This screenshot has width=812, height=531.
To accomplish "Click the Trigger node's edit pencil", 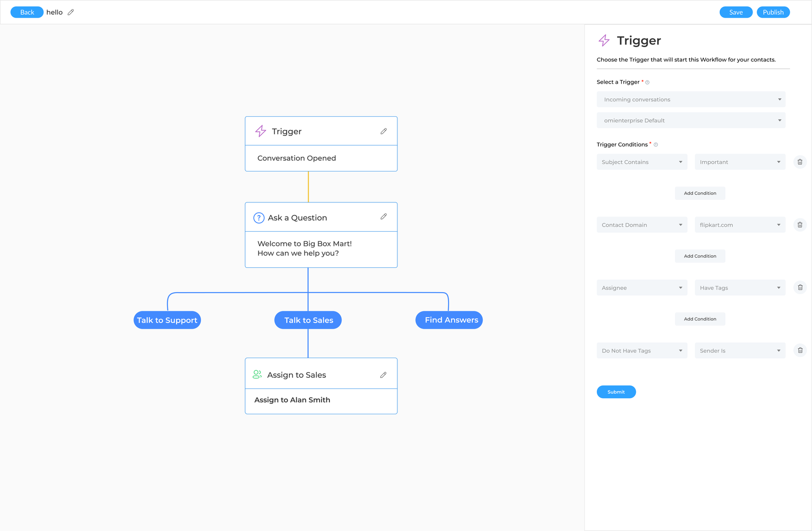I will coord(384,131).
